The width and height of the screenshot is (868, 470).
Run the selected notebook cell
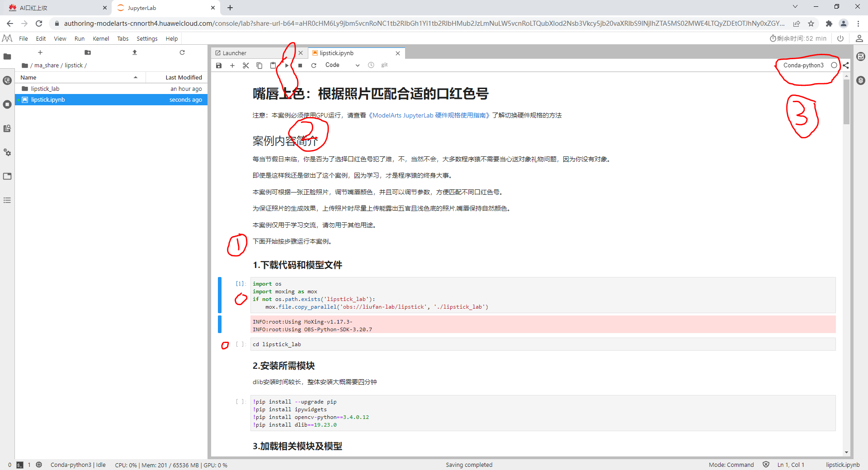[286, 65]
